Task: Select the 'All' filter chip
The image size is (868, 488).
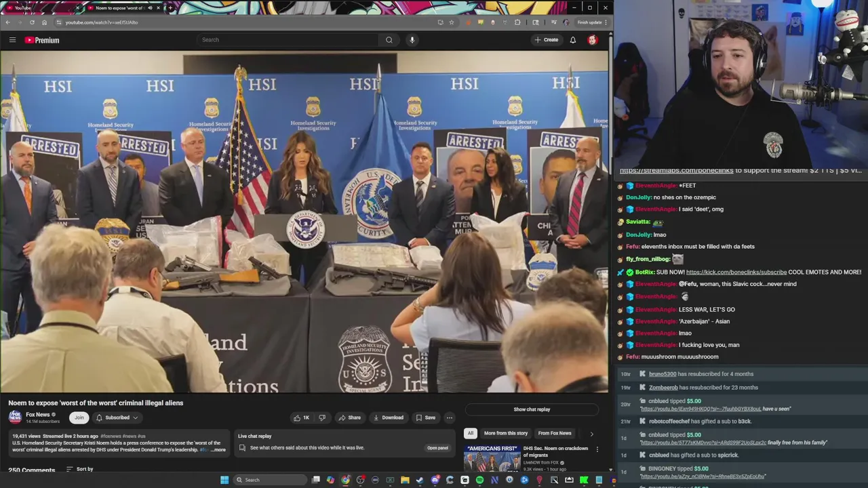Action: (470, 433)
